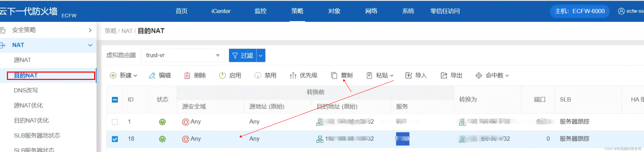Click the 安全策略 sidebar icon
644x152 pixels.
pyautogui.click(x=2, y=31)
